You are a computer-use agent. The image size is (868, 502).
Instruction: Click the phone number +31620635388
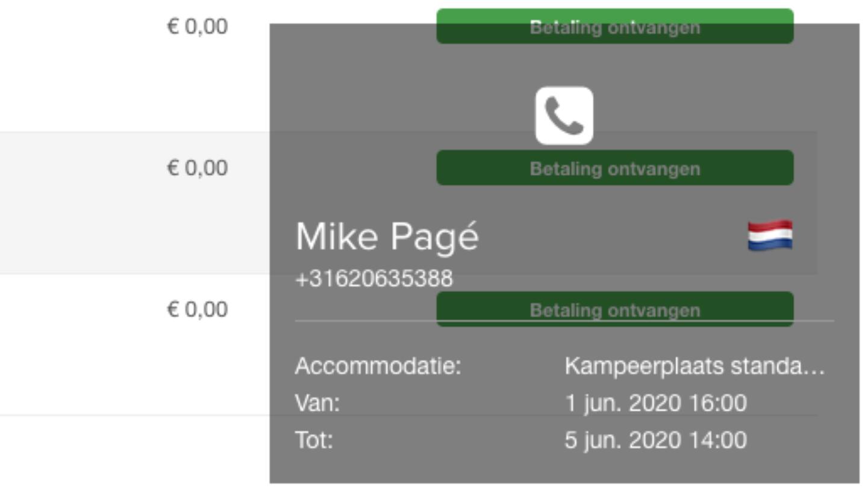coord(374,279)
